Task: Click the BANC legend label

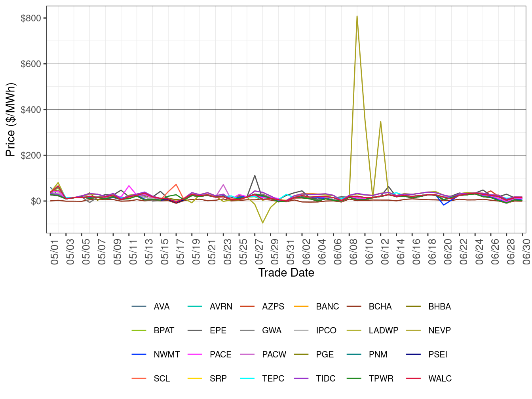Action: click(327, 307)
